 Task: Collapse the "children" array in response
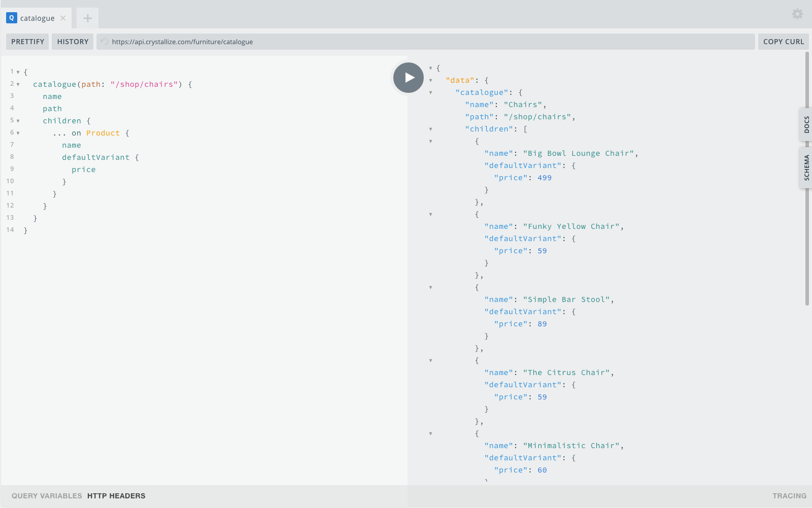point(431,129)
